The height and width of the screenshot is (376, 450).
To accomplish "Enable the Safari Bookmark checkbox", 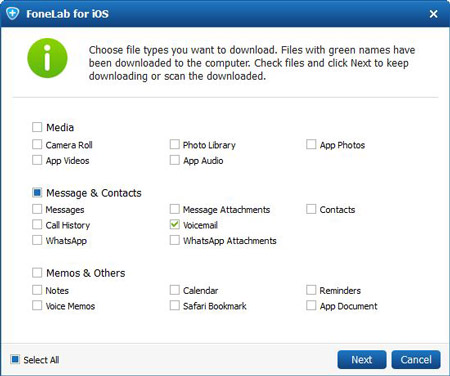I will (174, 305).
